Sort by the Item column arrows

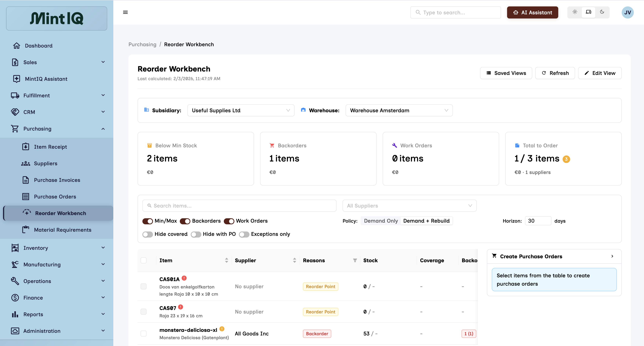(226, 260)
